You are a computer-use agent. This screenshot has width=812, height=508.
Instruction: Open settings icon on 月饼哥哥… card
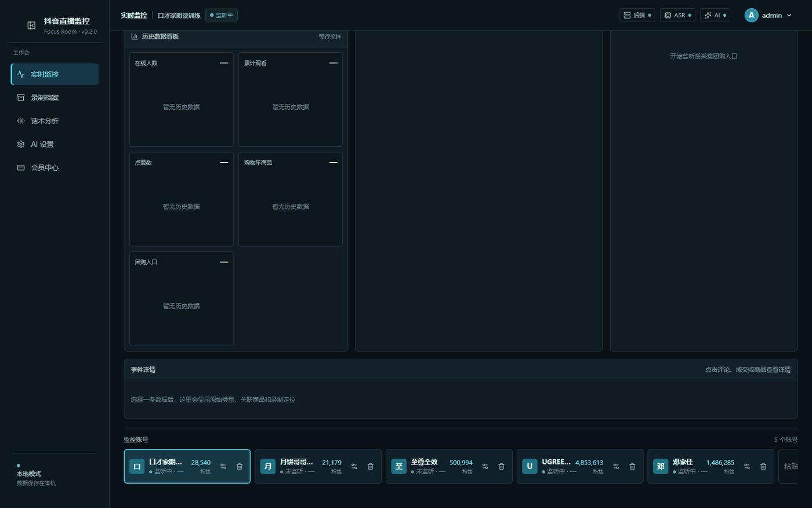pos(354,466)
